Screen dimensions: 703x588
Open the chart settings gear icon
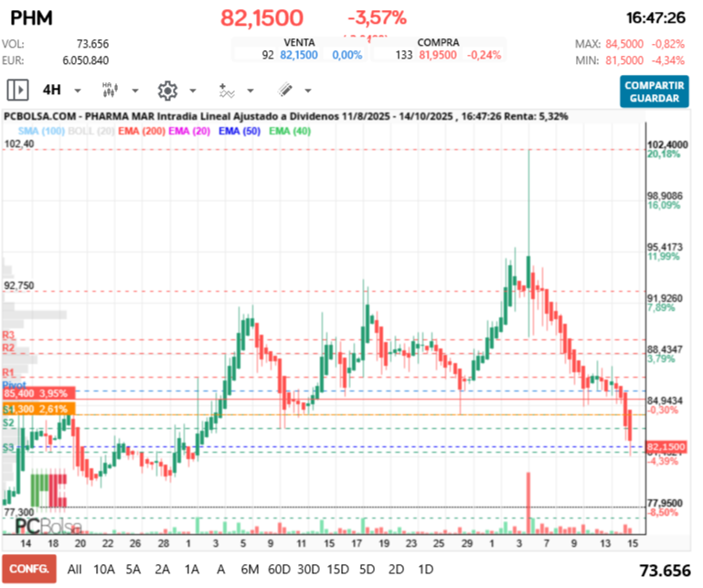[x=166, y=91]
